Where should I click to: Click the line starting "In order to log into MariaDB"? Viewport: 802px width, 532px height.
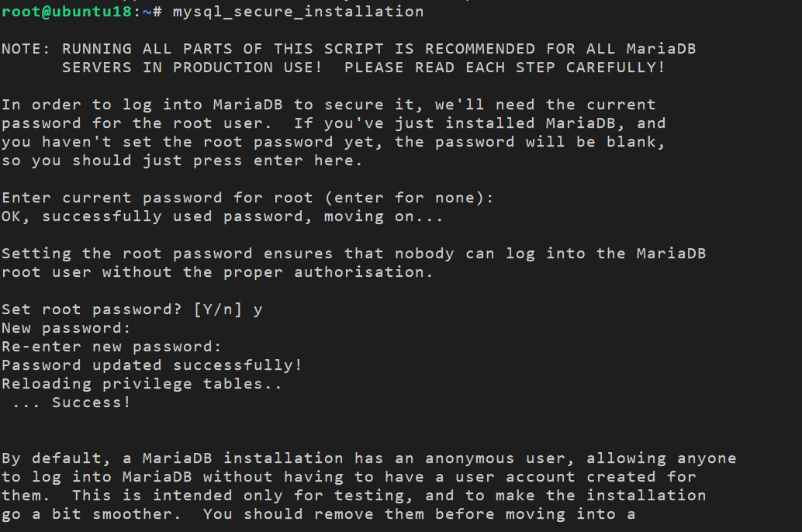328,105
